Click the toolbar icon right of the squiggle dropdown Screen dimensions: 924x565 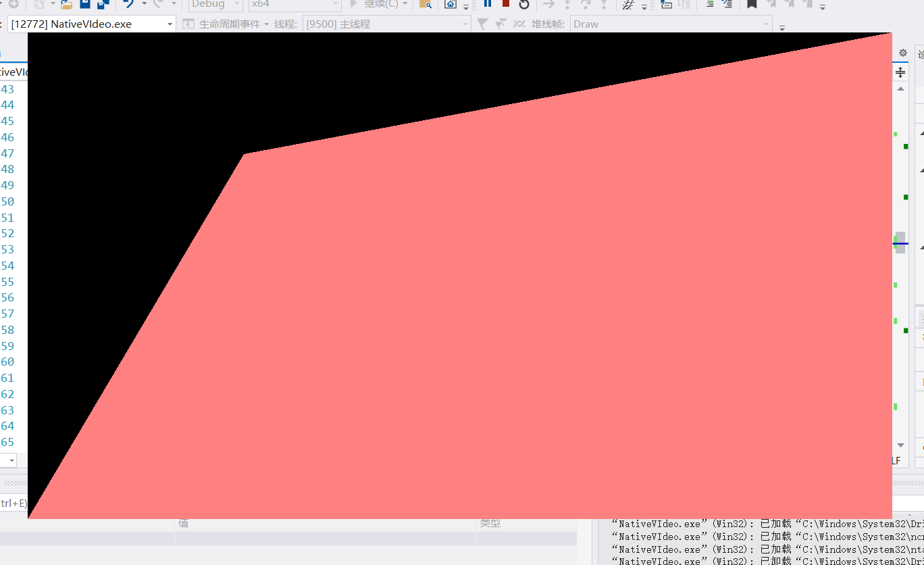666,4
